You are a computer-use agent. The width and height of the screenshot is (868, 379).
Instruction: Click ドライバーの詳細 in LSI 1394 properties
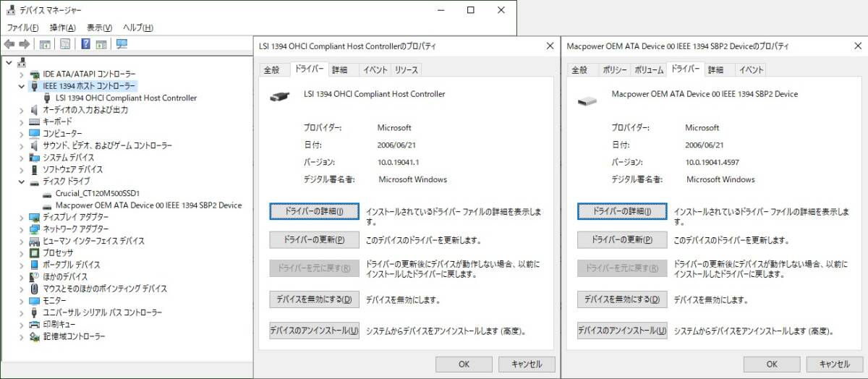coord(315,211)
